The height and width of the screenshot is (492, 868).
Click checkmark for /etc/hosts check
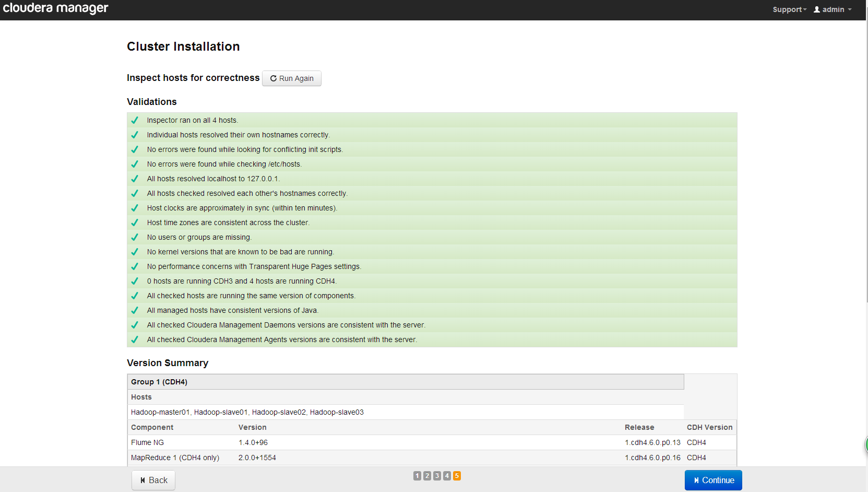click(x=135, y=164)
